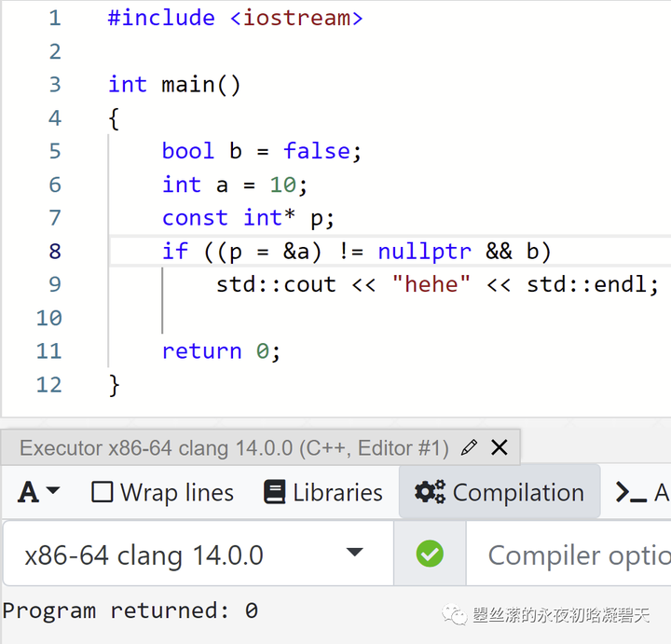Open the Libraries book button

click(323, 492)
